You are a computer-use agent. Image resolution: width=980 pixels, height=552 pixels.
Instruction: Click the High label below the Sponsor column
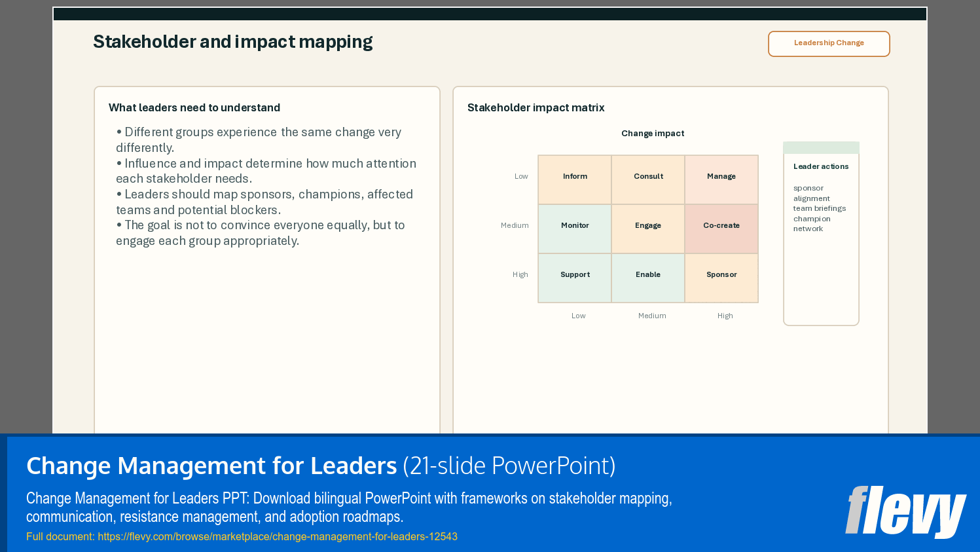(x=725, y=316)
